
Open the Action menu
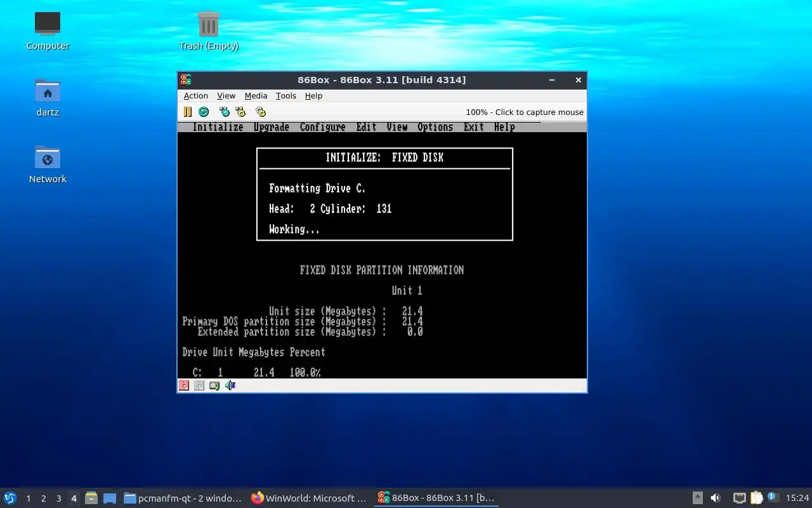coord(196,95)
